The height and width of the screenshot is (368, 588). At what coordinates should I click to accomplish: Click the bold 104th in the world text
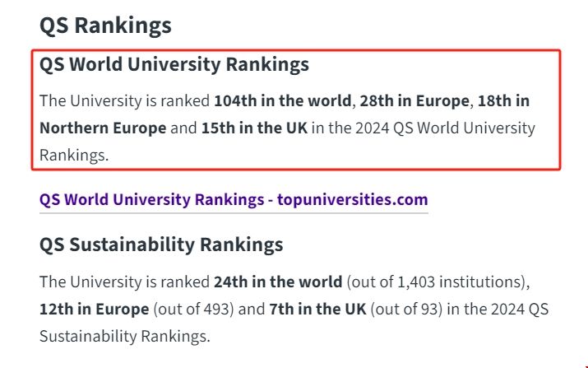283,101
